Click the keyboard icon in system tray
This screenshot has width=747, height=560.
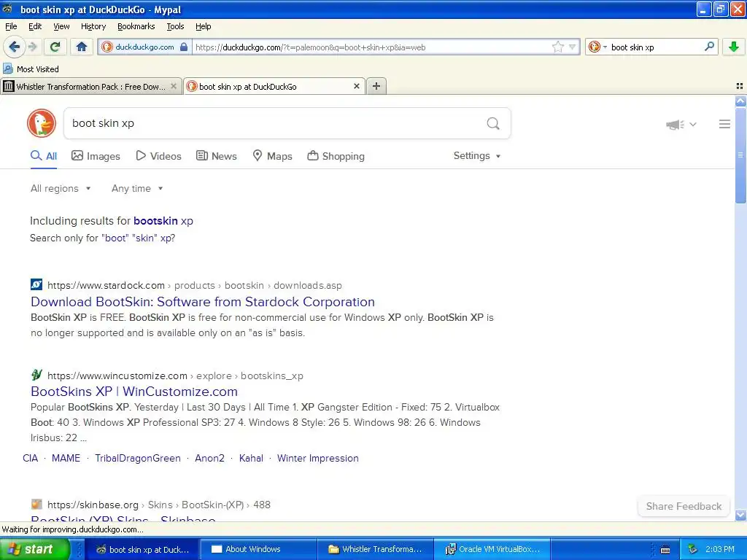tap(665, 550)
